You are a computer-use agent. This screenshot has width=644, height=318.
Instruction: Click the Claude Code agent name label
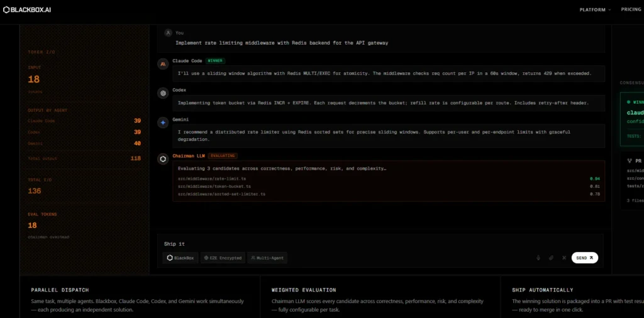(x=187, y=61)
